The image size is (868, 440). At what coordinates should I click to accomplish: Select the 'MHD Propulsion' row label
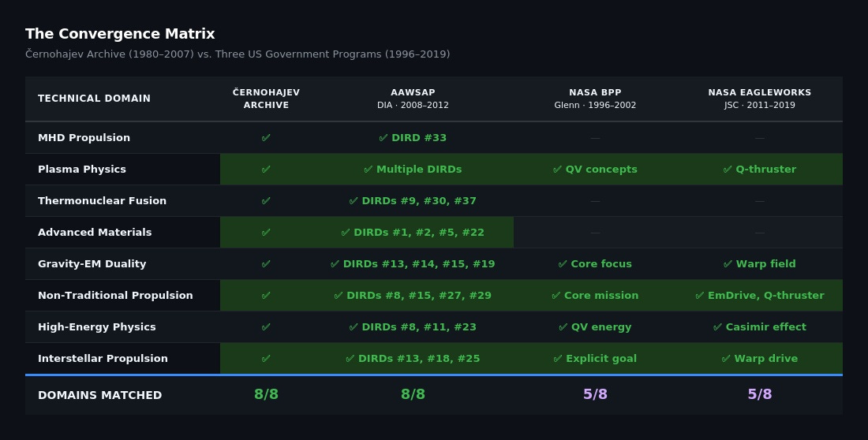[x=84, y=138]
